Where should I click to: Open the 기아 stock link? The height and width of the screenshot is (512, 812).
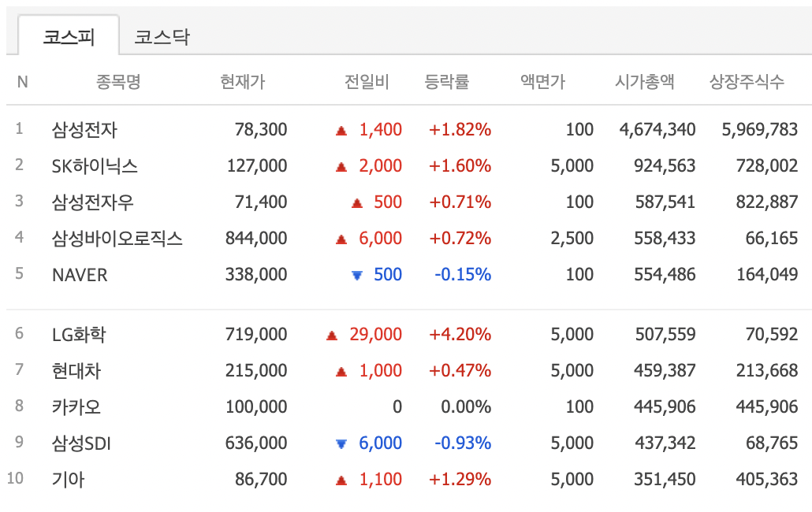(68, 479)
